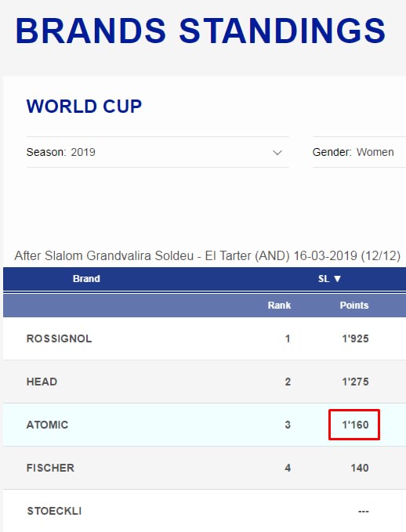This screenshot has width=406, height=532.
Task: Select the FISCHER brand name
Action: [x=50, y=468]
